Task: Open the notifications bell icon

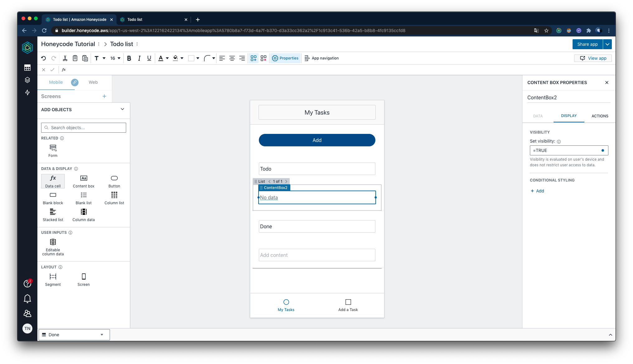Action: coord(27,299)
